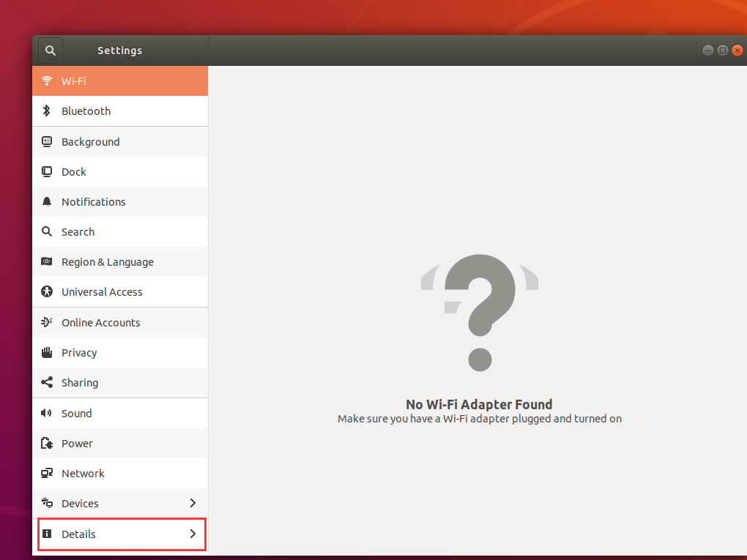Click the Background monitor icon
747x560 pixels.
pyautogui.click(x=47, y=141)
